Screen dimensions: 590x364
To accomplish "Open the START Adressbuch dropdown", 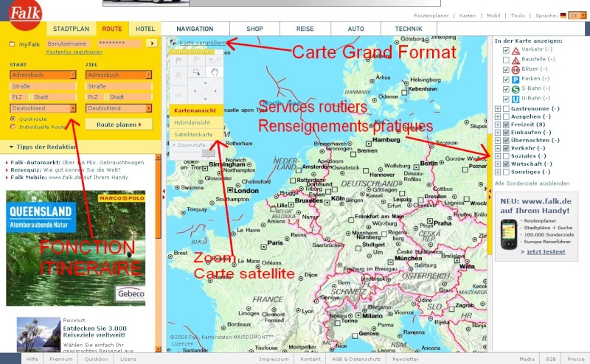I will (x=44, y=75).
